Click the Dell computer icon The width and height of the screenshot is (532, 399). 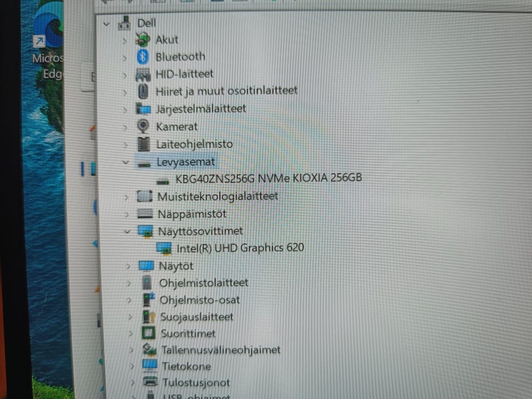pos(125,23)
